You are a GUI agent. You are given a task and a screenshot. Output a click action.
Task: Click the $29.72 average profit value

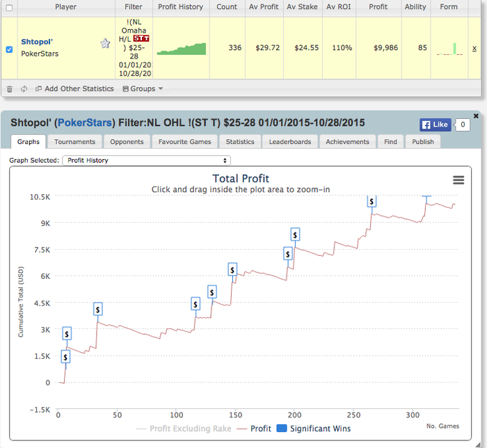coord(267,47)
